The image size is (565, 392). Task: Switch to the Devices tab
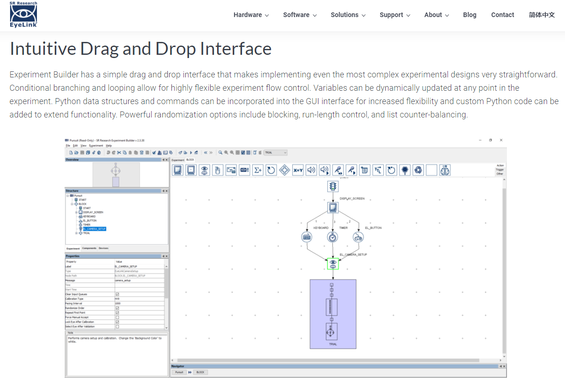[104, 248]
